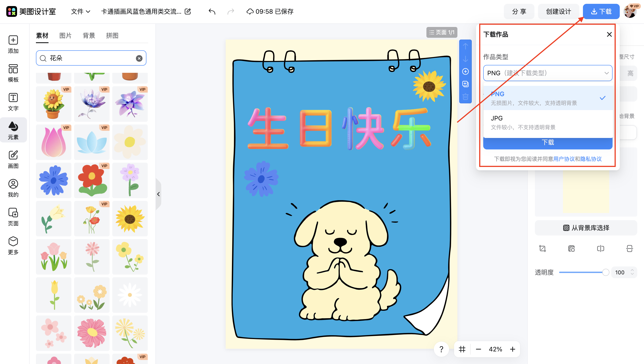Viewport: 644px width, 364px height.
Task: Select the blue flower thumbnail in the materials list
Action: [53, 180]
